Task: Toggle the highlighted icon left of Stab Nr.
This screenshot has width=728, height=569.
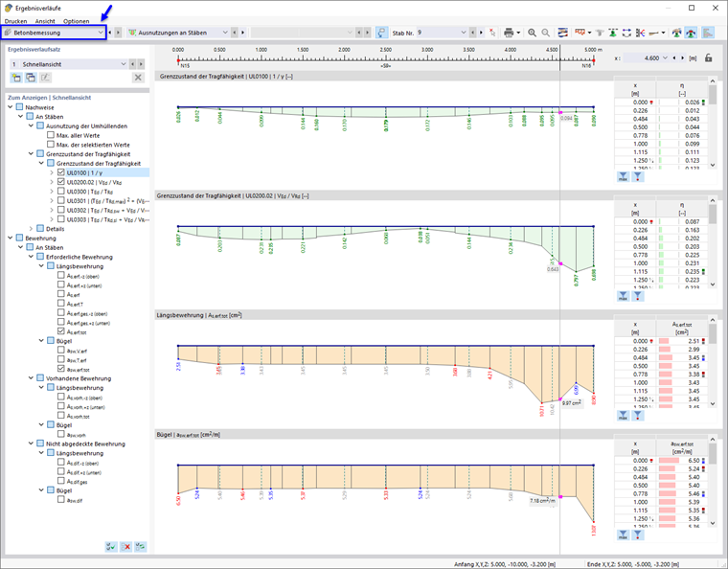Action: [x=381, y=33]
